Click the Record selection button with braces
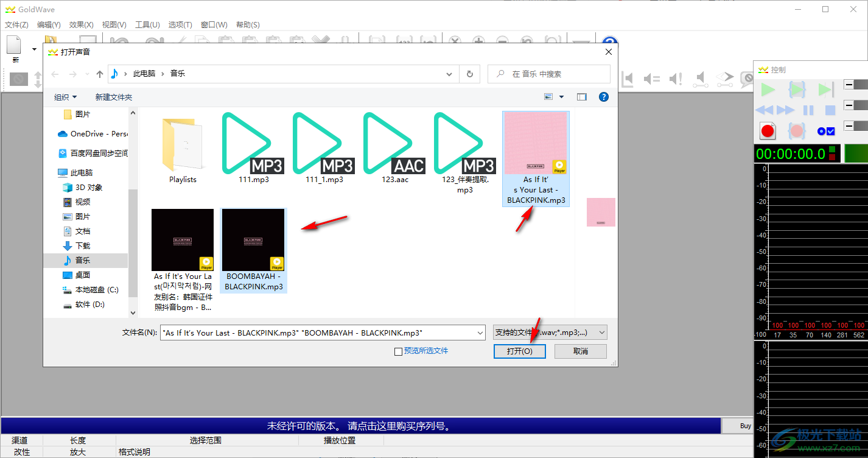 tap(797, 130)
